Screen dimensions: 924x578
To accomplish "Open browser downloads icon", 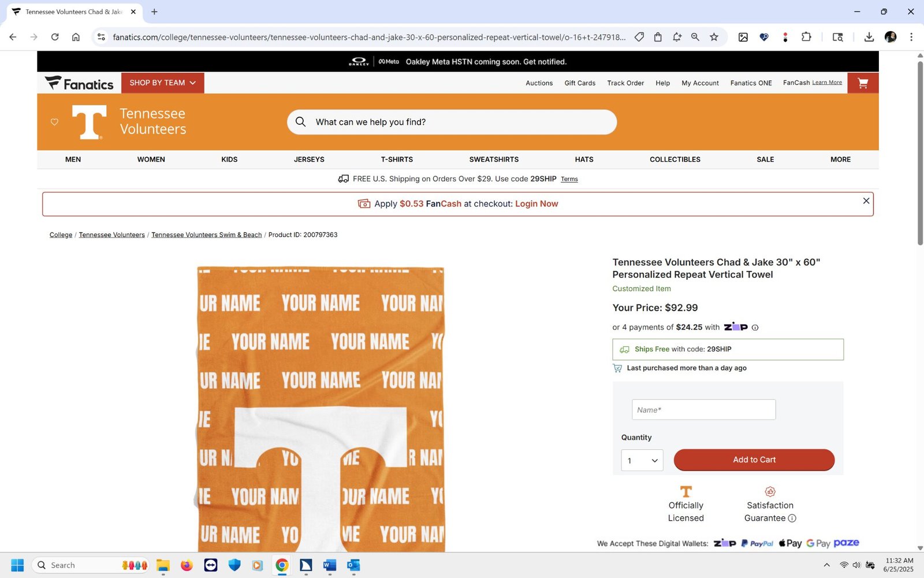I will point(869,37).
